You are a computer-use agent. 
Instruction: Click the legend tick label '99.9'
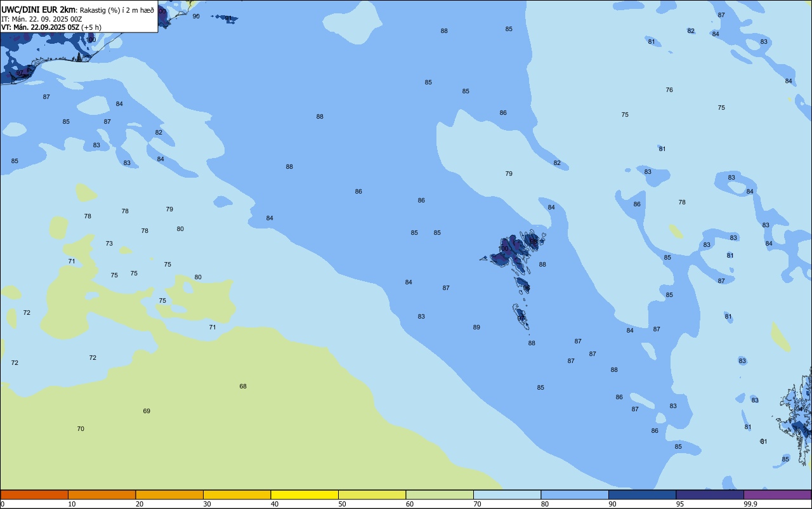click(751, 504)
